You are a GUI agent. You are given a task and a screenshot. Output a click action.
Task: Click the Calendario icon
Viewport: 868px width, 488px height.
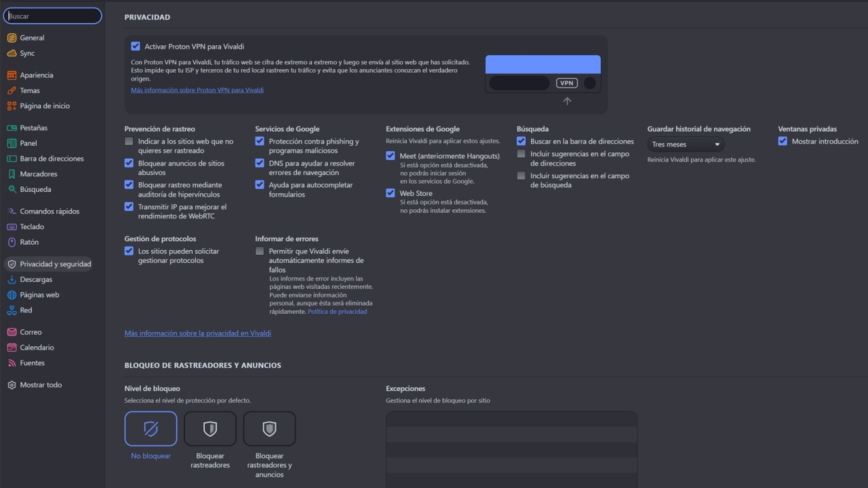[x=12, y=347]
